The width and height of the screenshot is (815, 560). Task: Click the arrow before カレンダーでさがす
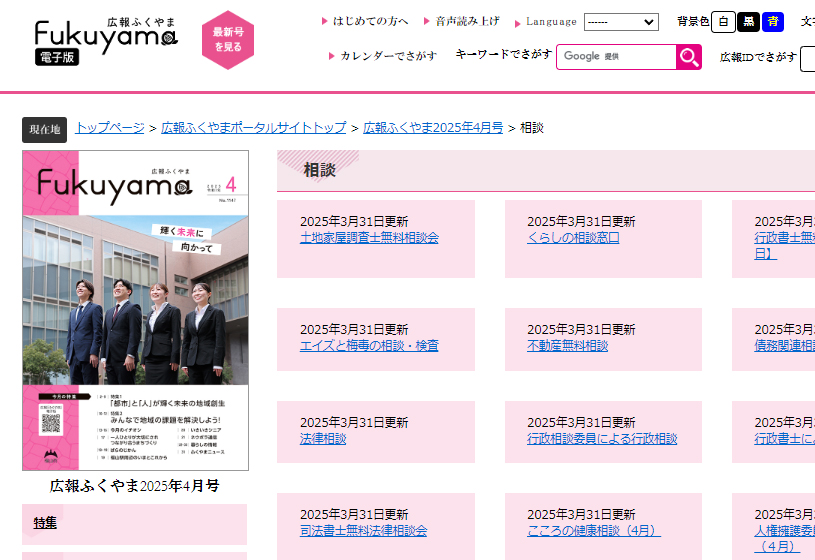click(332, 56)
